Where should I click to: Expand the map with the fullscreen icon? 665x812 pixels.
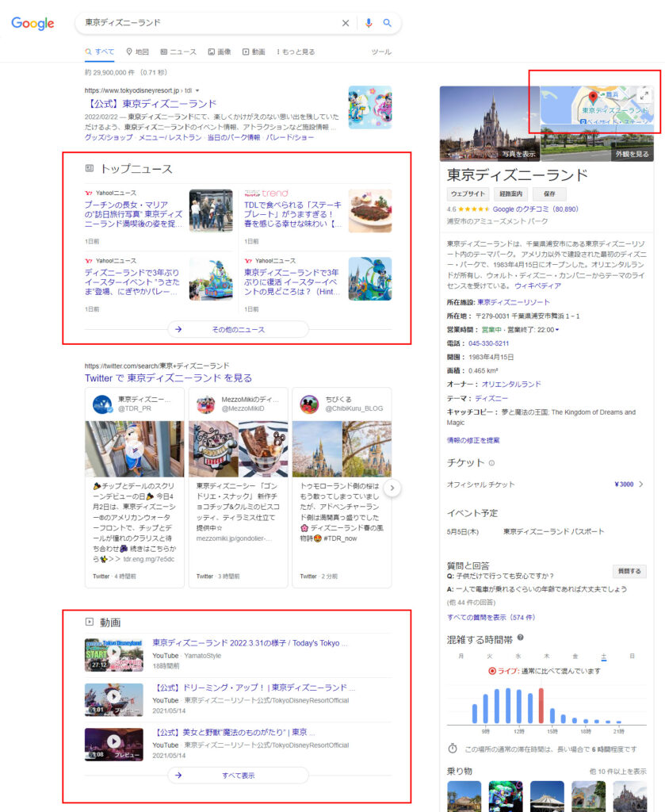(644, 94)
